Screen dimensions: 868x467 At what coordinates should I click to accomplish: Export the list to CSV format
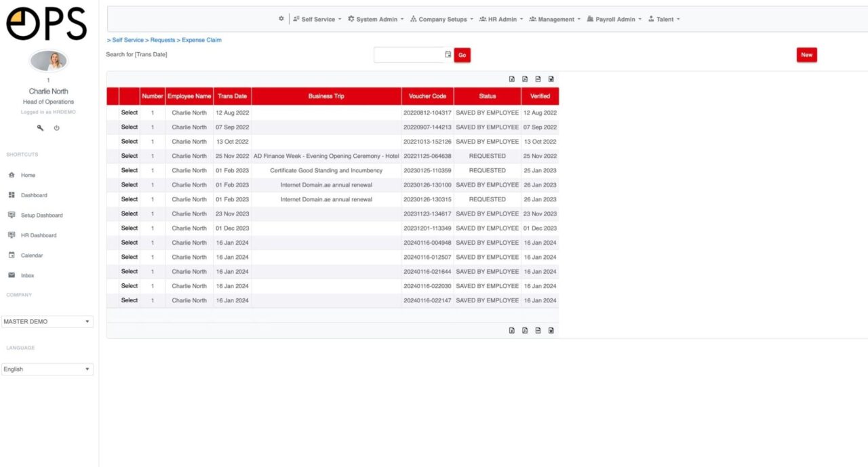coord(538,79)
